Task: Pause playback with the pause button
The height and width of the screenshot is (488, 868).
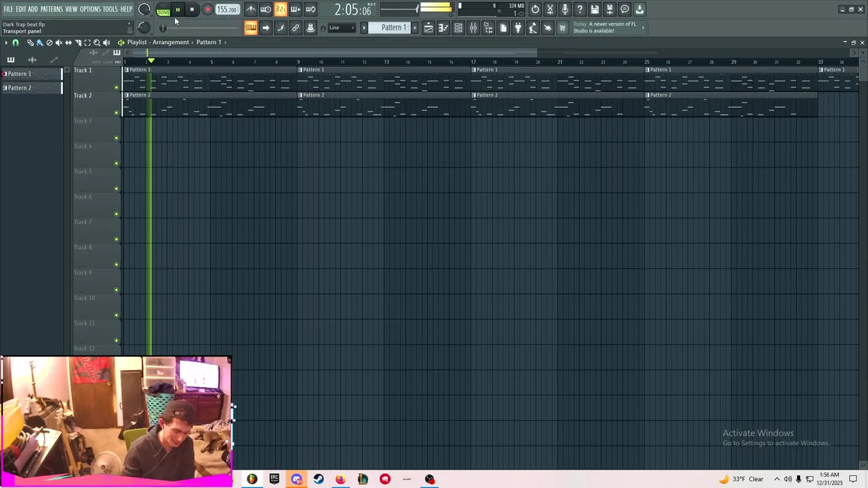Action: (x=178, y=9)
